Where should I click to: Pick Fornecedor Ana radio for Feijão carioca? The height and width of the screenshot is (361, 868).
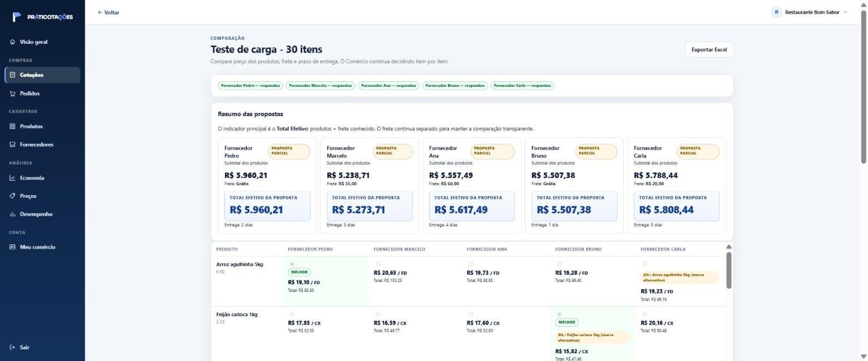(471, 315)
